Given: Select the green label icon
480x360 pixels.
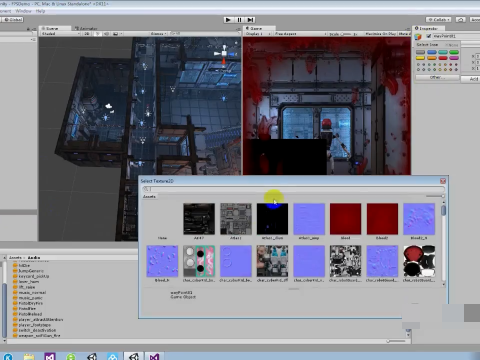Looking at the screenshot, I should [454, 52].
